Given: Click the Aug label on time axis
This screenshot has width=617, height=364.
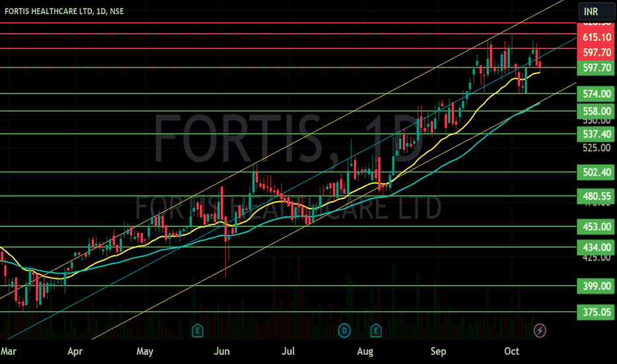Looking at the screenshot, I should point(365,351).
